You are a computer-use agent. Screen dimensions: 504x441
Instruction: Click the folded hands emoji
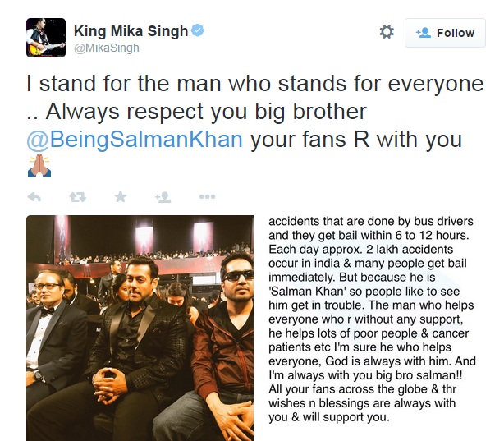(x=39, y=167)
